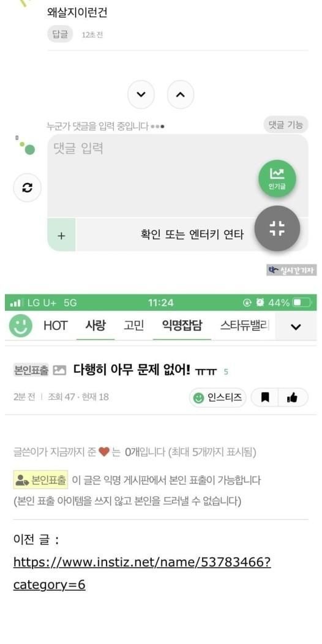
Task: Bookmark this post
Action: coord(265,397)
